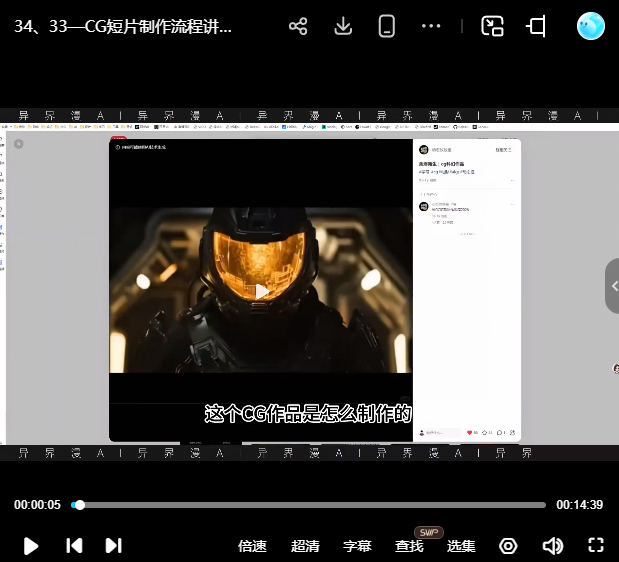Click the round settings icon beside volume
The width and height of the screenshot is (619, 562).
[x=508, y=546]
